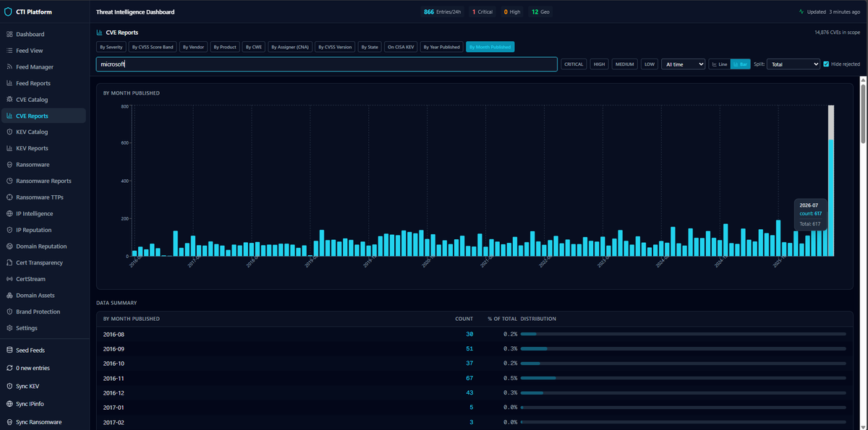This screenshot has width=868, height=430.
Task: Open the Settings gear icon
Action: tap(9, 328)
